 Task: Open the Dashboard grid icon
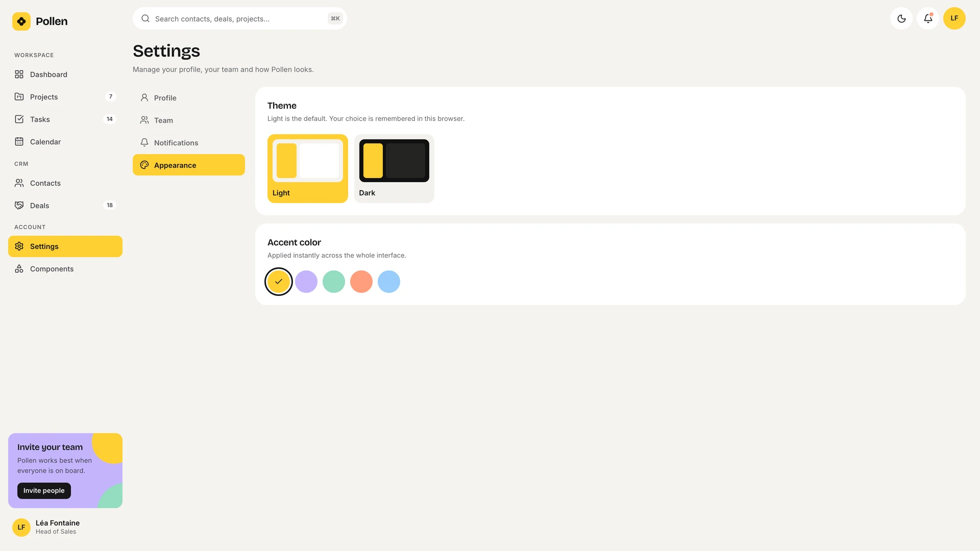(x=19, y=74)
